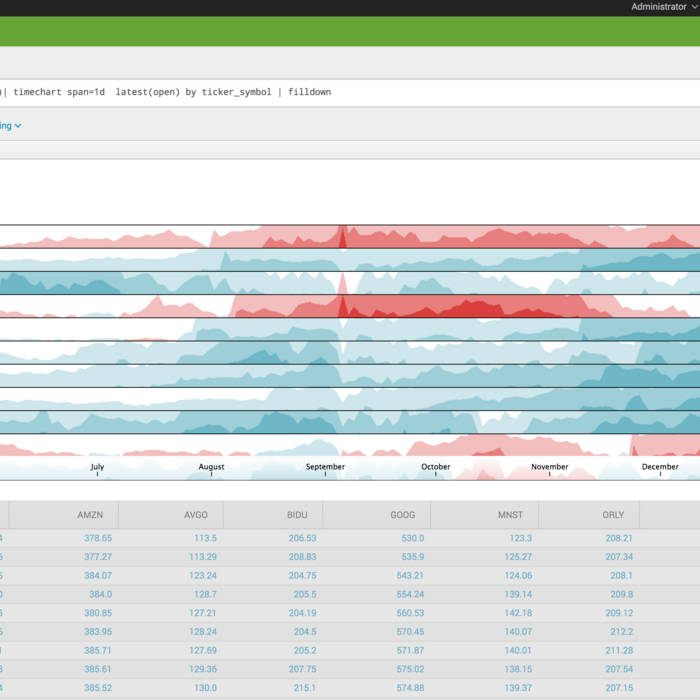Click GOOG value 530.0

point(413,538)
